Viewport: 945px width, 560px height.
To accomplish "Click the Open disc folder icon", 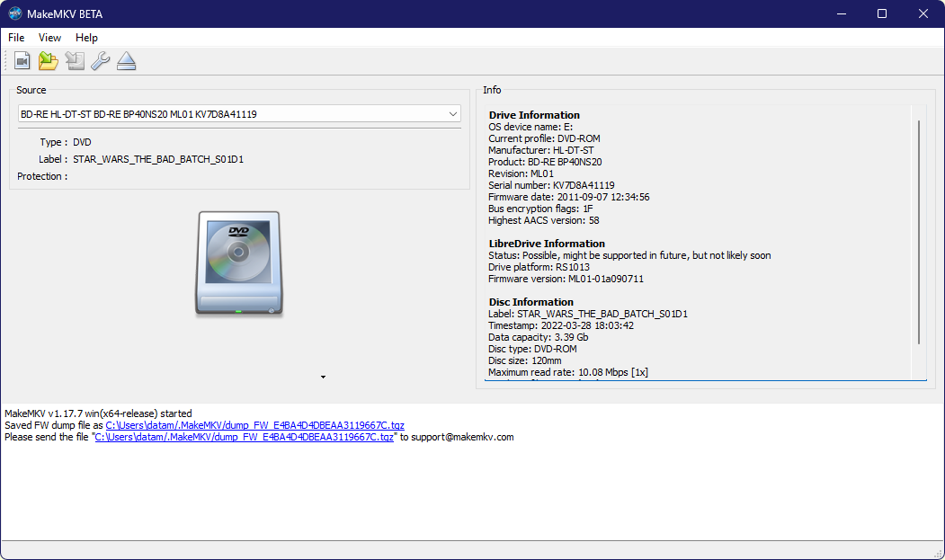I will 49,61.
